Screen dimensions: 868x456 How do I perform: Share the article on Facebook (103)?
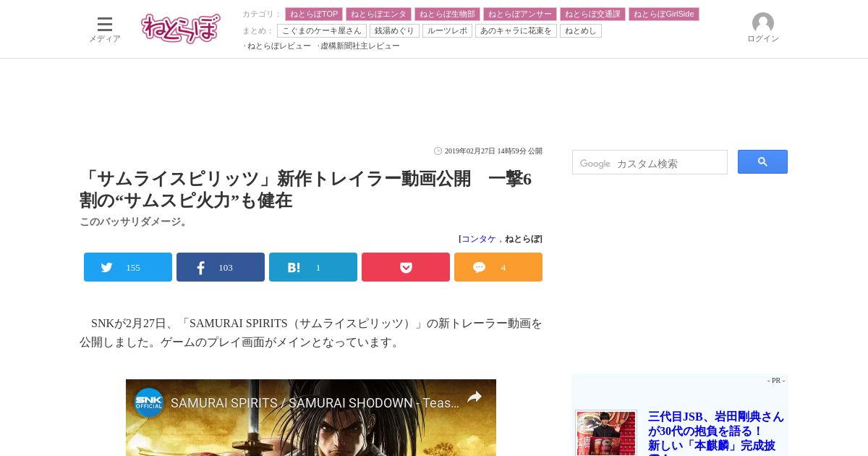point(221,267)
